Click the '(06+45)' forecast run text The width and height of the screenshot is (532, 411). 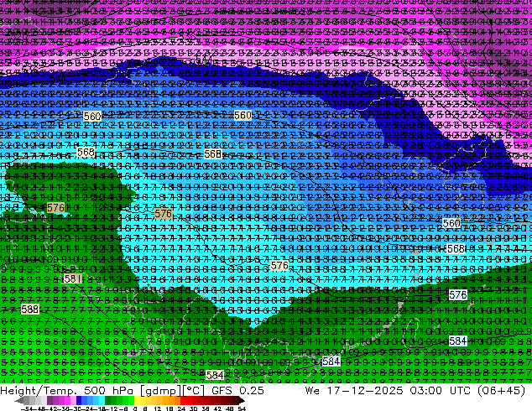pyautogui.click(x=502, y=391)
